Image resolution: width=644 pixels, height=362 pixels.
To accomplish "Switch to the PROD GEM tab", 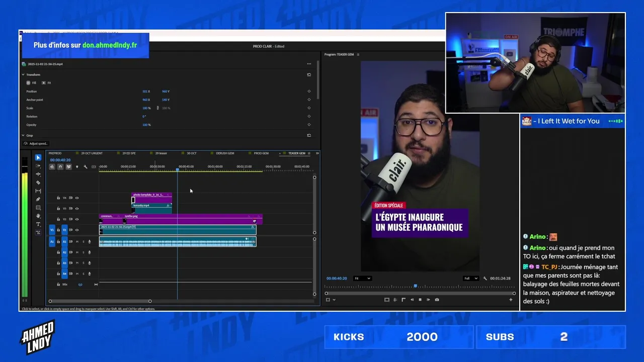I will [x=261, y=153].
